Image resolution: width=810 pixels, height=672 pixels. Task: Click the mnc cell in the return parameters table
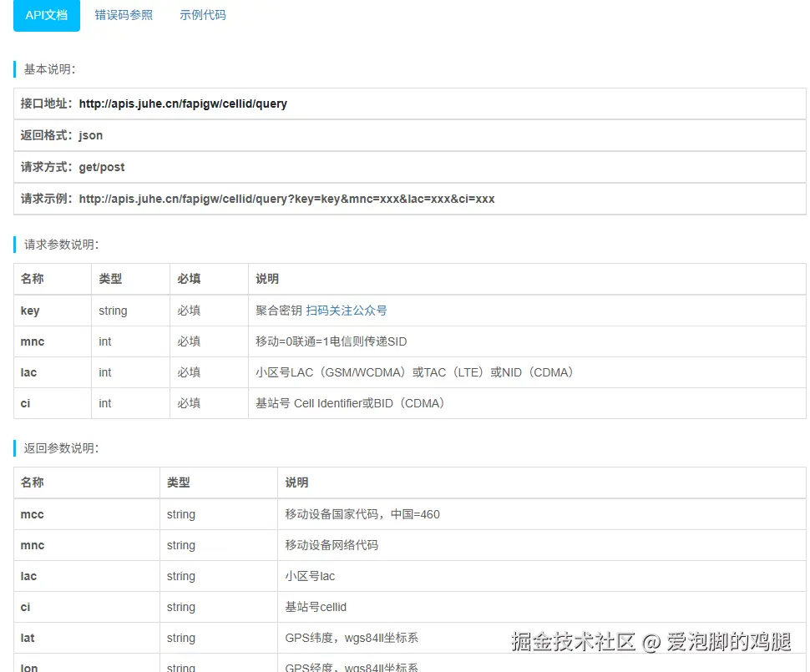click(87, 545)
